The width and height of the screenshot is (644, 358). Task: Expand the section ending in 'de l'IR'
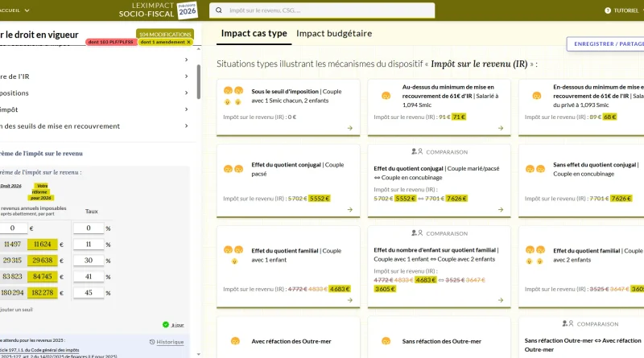[x=186, y=76]
